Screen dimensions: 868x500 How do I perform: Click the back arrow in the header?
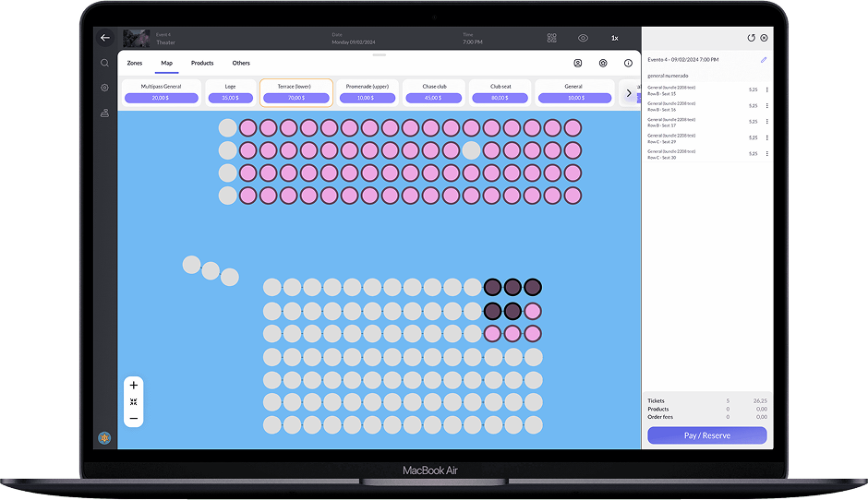[x=105, y=38]
